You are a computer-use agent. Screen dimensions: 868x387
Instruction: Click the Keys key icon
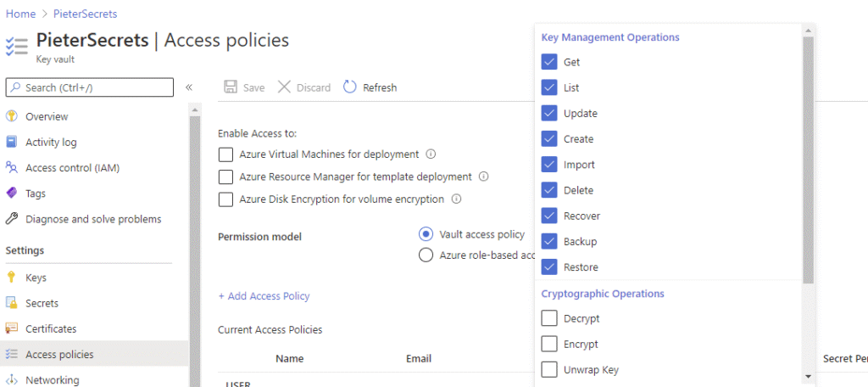point(12,278)
